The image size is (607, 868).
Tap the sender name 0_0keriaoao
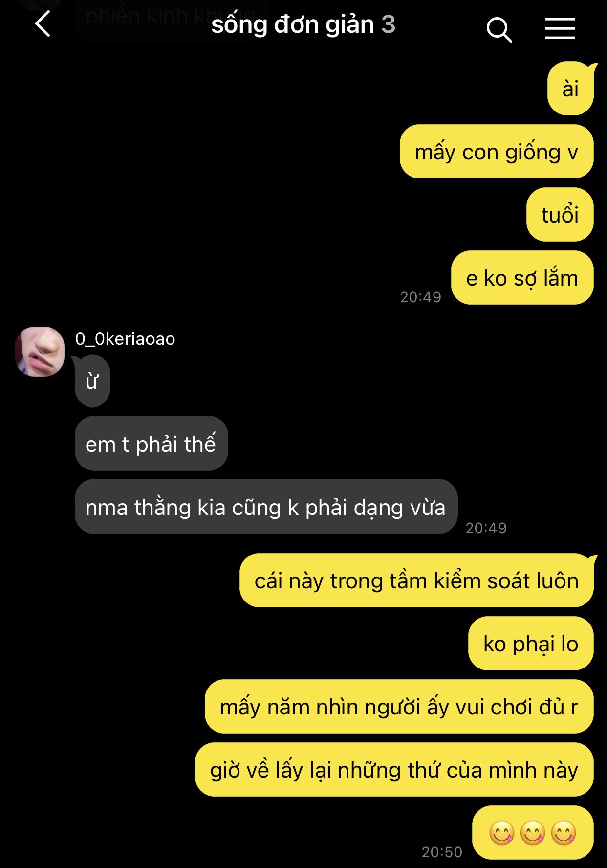coord(125,339)
